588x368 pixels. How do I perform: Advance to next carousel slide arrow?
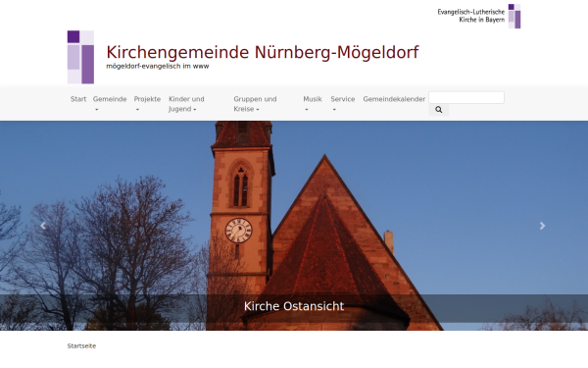click(542, 226)
